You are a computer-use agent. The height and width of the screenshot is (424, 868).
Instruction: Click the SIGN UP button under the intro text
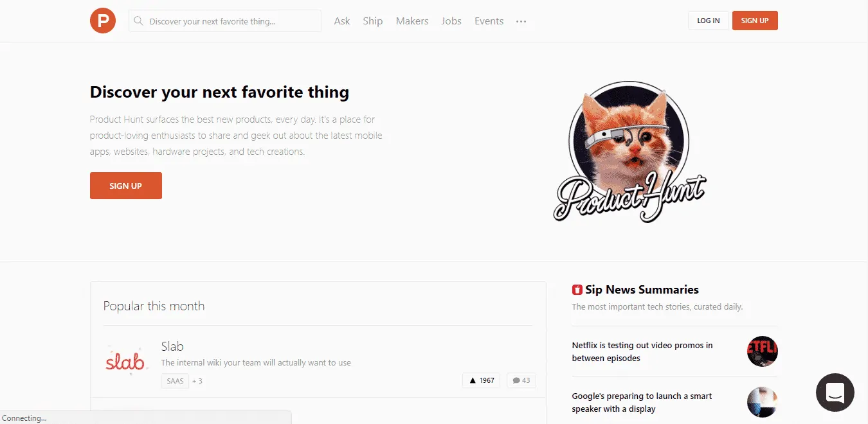(x=126, y=186)
